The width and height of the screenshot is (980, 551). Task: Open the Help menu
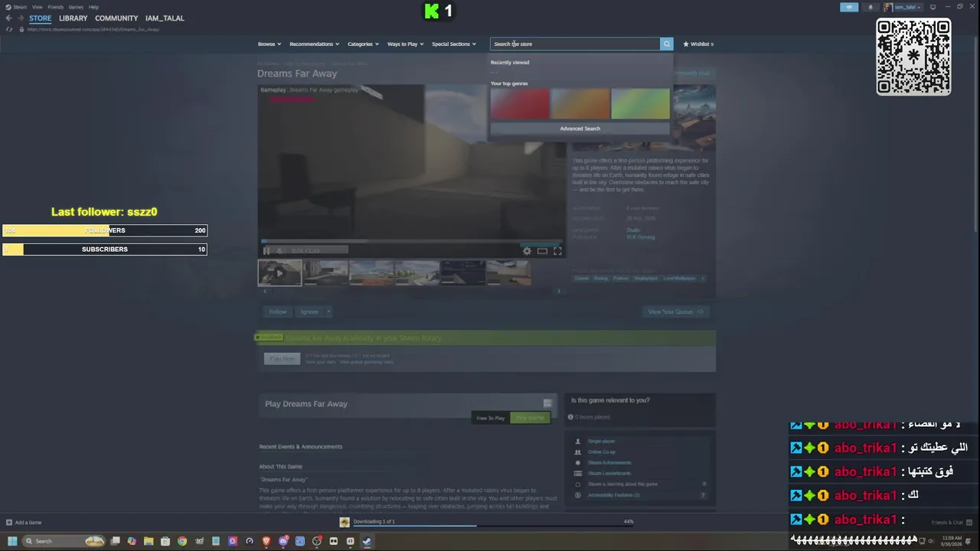[93, 7]
